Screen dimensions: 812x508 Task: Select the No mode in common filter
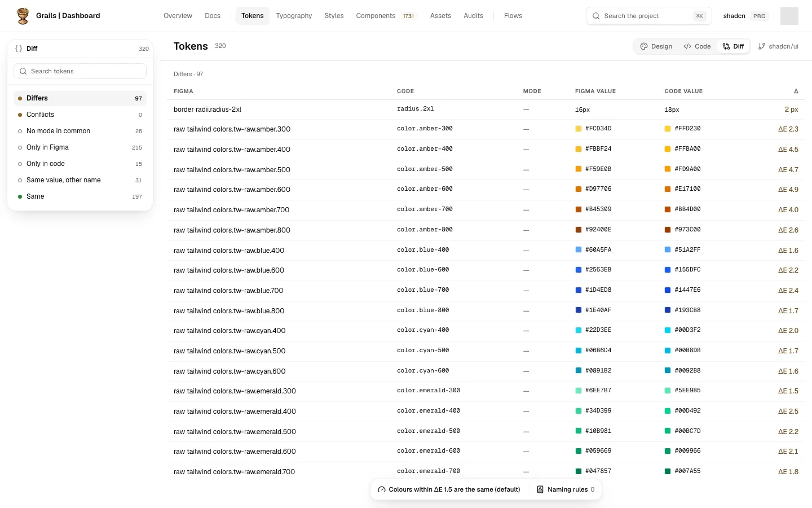pos(80,131)
